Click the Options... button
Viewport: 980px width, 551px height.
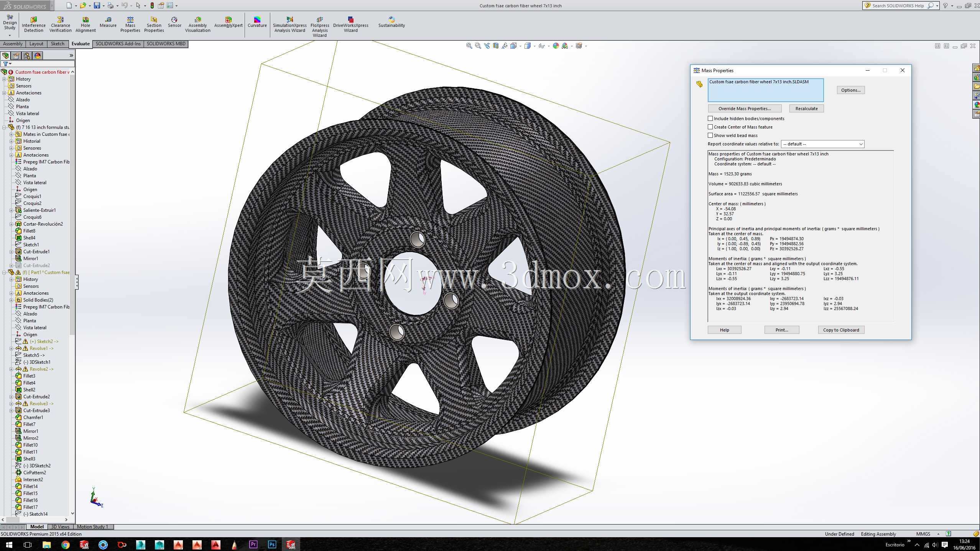point(850,90)
